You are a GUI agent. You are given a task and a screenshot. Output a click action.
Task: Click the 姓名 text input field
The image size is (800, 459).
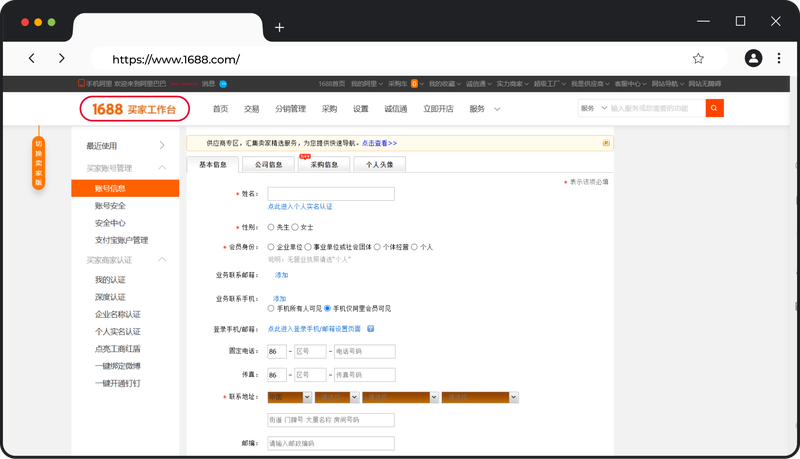(x=331, y=194)
